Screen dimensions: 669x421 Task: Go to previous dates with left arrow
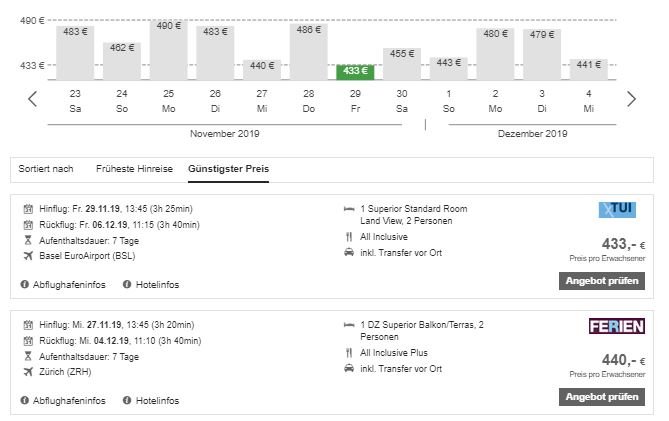pos(32,99)
